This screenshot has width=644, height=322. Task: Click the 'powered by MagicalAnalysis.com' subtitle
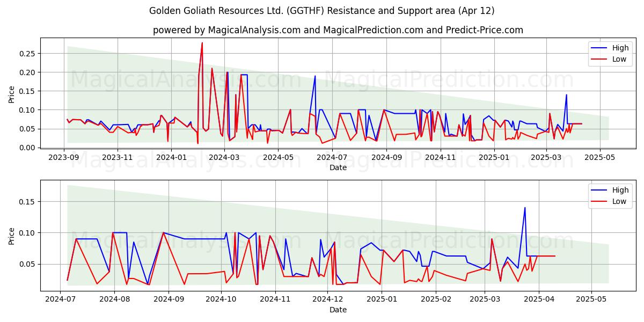[338, 30]
